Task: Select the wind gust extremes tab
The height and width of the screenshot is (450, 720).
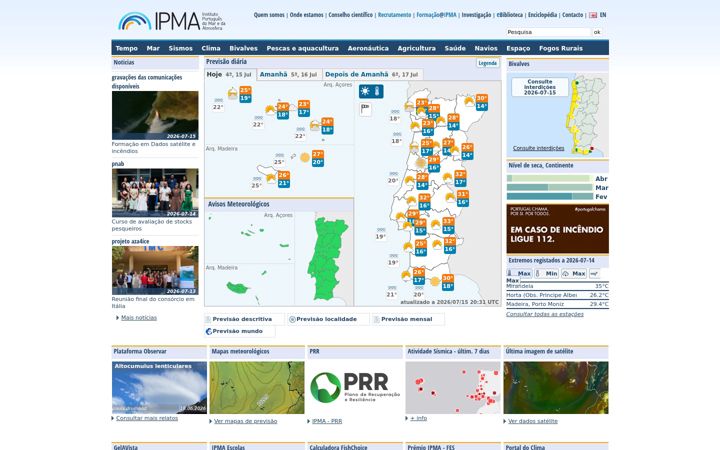Action: tap(594, 273)
